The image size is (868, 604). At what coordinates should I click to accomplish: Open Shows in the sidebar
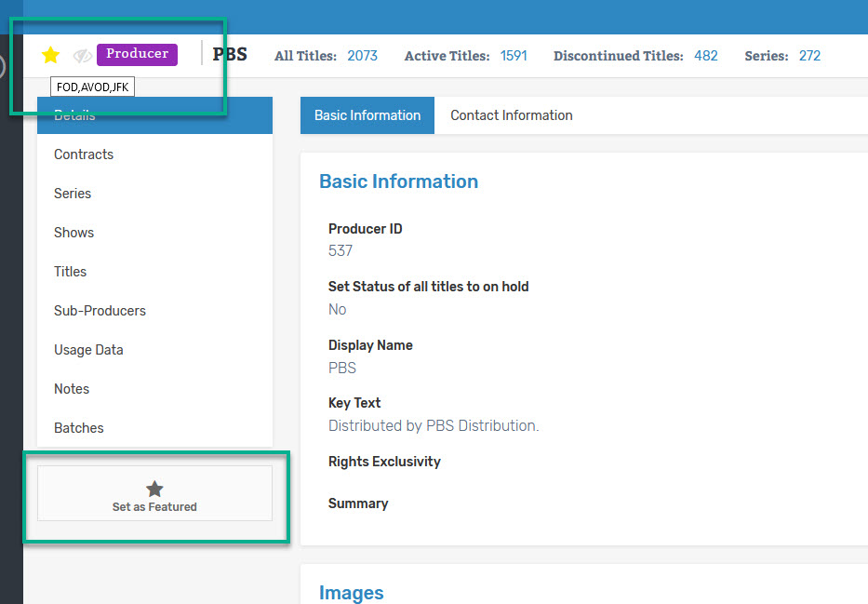tap(155, 233)
